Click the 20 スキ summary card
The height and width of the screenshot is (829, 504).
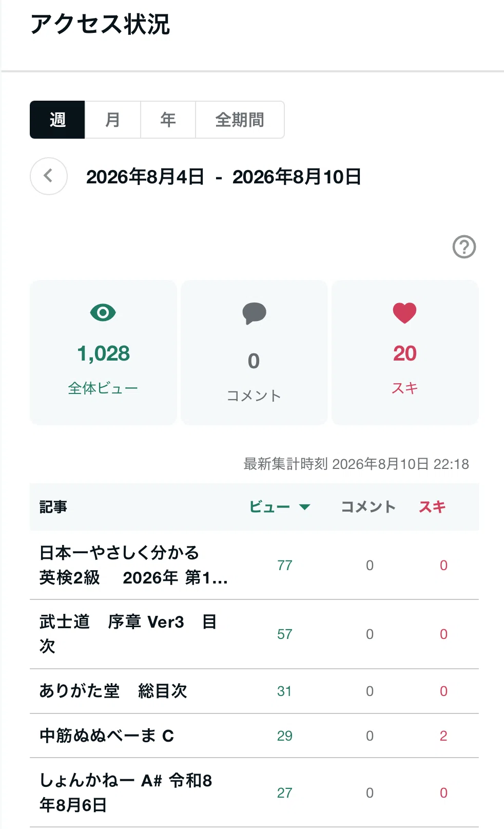pyautogui.click(x=405, y=352)
